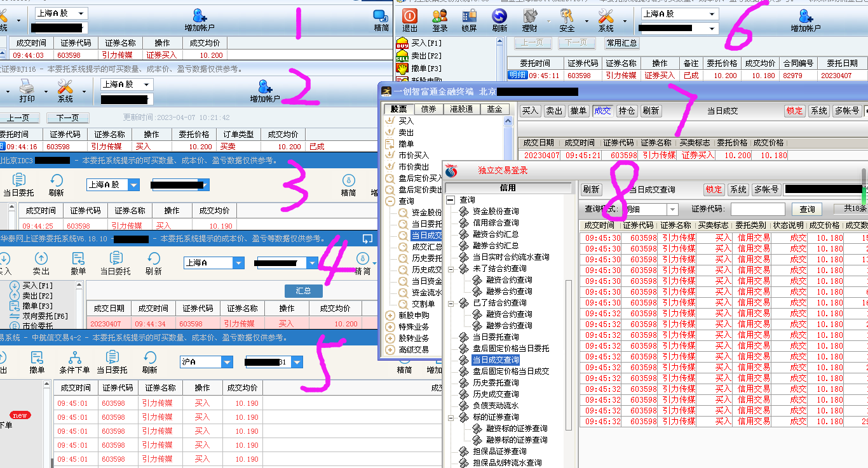Open 上海A股 dropdown beside 系统 wrench
Viewport: 868px width, 468px height.
pos(712,14)
